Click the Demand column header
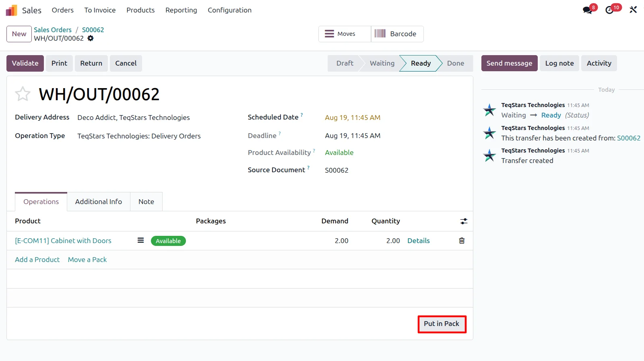644x361 pixels. coord(334,221)
